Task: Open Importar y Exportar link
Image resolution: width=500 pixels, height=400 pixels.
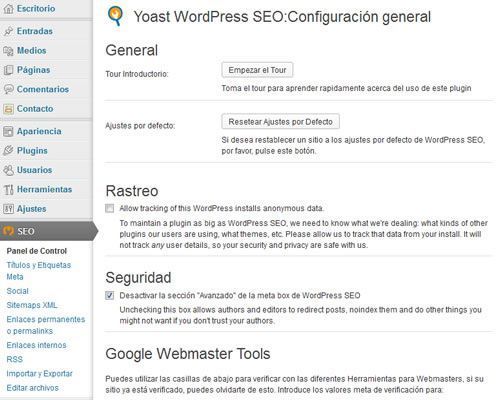Action: point(39,374)
